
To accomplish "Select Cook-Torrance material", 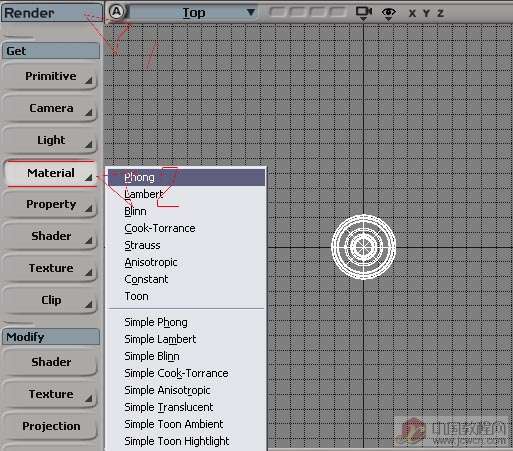I will tap(186, 228).
